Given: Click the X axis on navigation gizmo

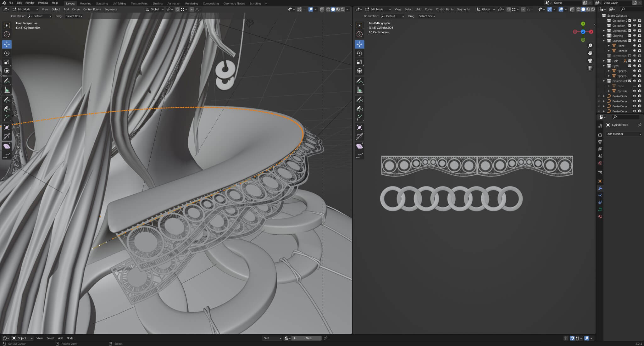Looking at the screenshot, I should 591,32.
